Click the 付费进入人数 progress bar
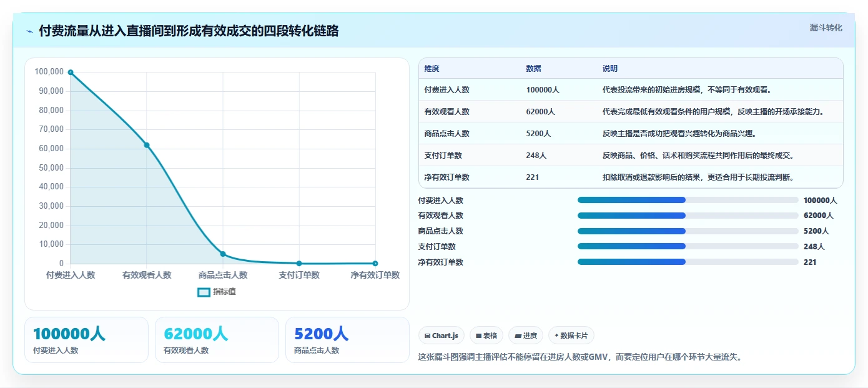The image size is (868, 388). coord(688,200)
